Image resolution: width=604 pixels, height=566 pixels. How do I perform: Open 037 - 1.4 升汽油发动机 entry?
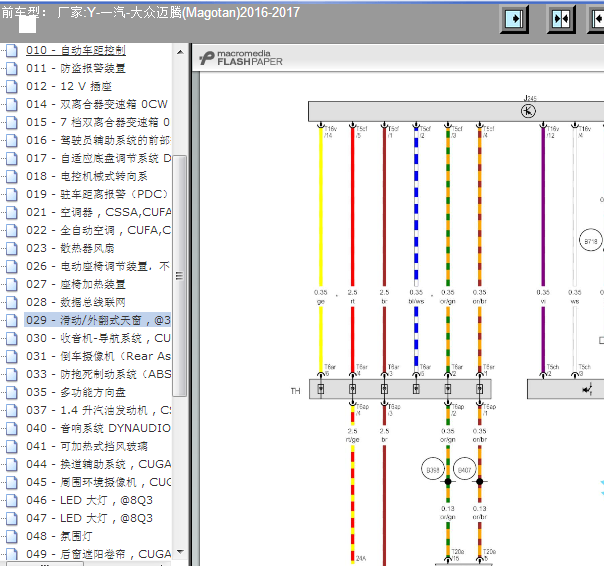(98, 410)
